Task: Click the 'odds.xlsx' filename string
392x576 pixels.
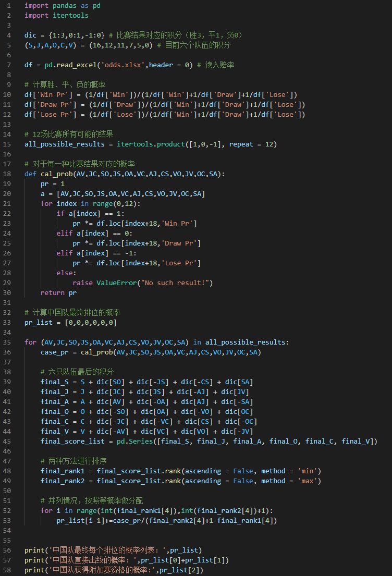Action: (x=123, y=65)
